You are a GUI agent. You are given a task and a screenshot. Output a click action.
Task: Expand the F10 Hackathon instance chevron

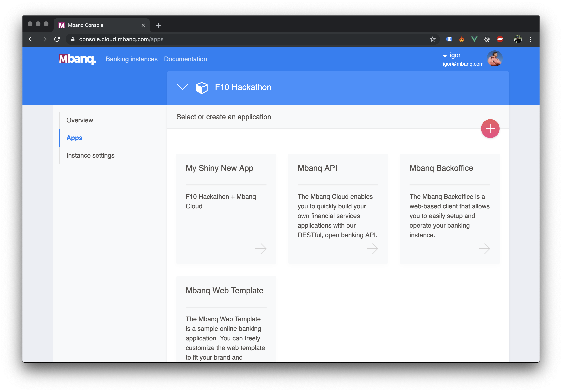pyautogui.click(x=182, y=87)
